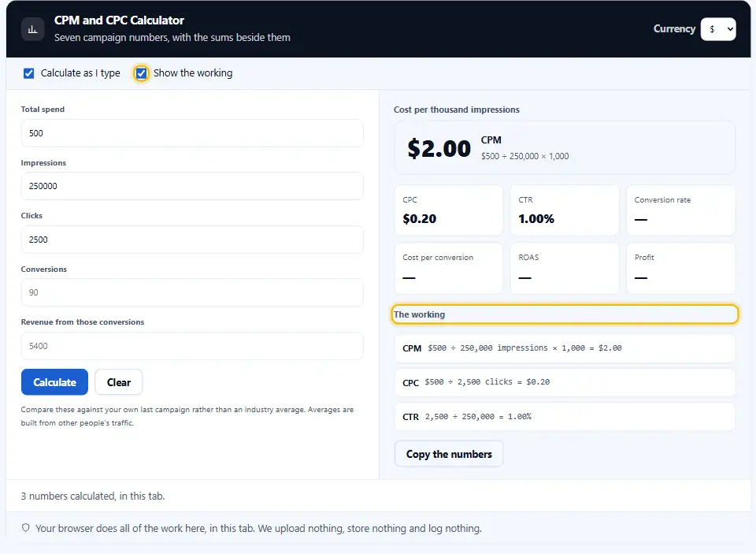Click the $2.00 CPM result value

439,148
